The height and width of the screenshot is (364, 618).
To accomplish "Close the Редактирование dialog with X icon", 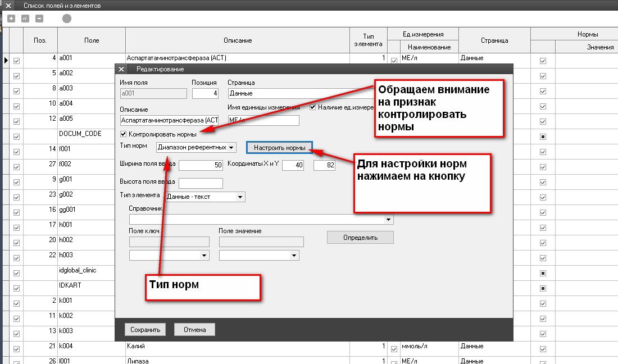I will click(121, 69).
